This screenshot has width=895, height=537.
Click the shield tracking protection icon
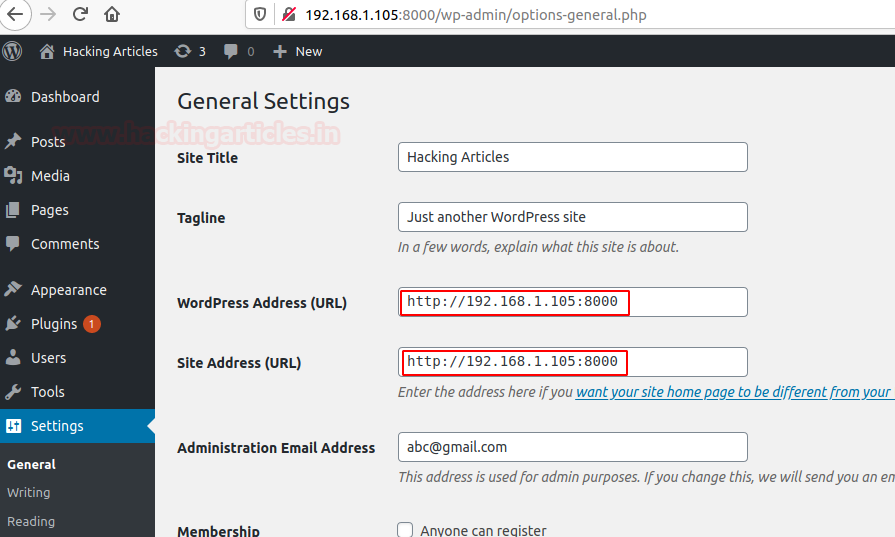tap(260, 14)
